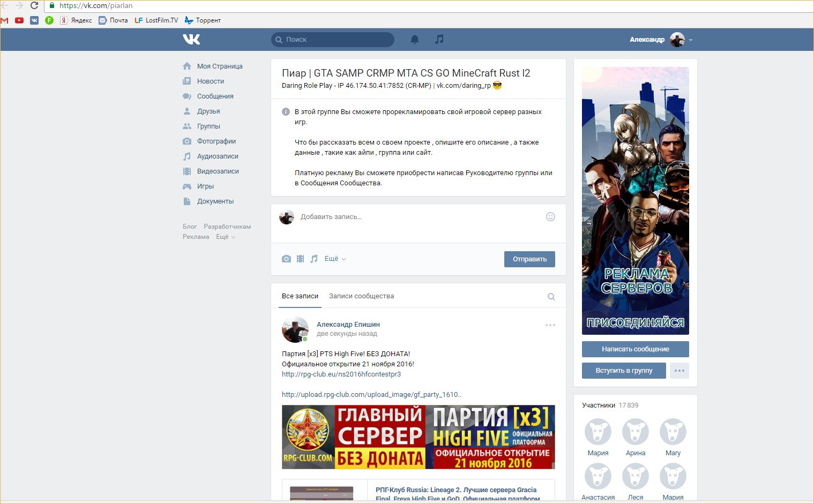Open the YouTube bookmark icon

tap(19, 20)
